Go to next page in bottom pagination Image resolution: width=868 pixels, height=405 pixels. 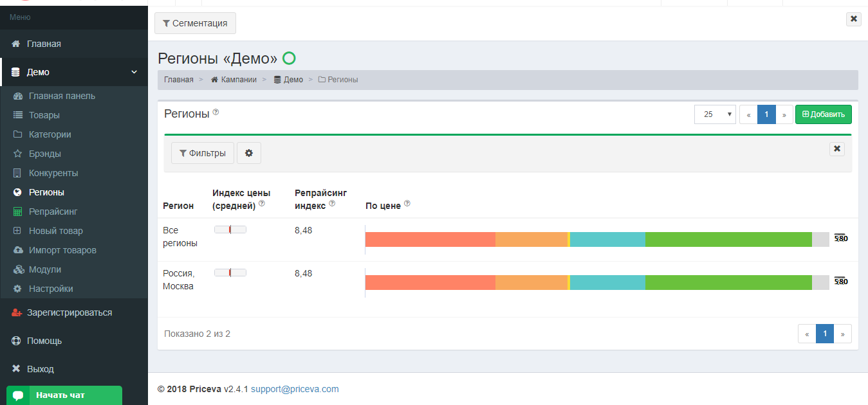pyautogui.click(x=843, y=334)
